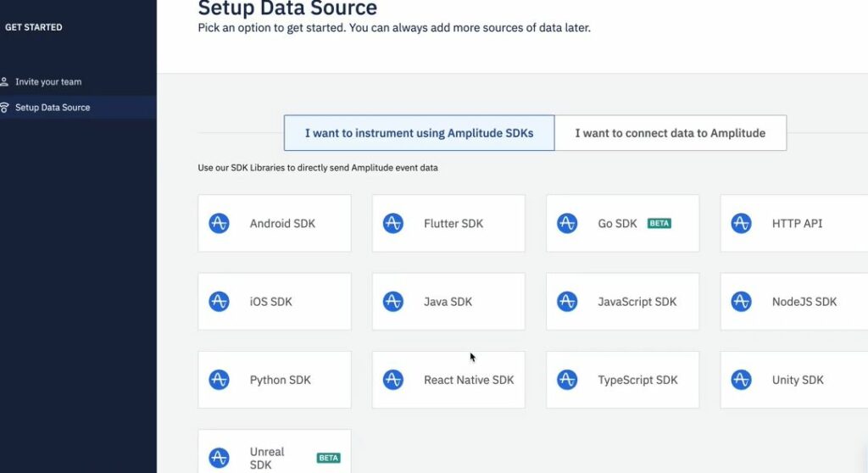Choose the Android SDK label

282,224
